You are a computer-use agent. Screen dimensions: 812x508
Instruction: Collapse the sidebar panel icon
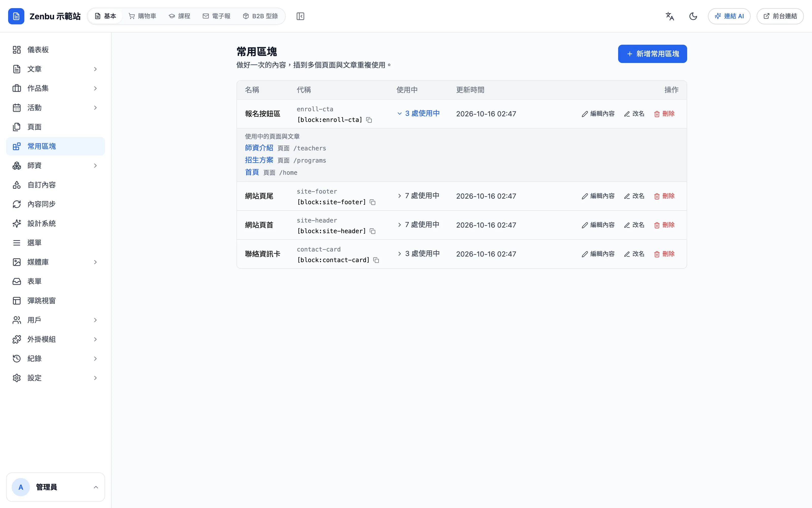tap(300, 16)
